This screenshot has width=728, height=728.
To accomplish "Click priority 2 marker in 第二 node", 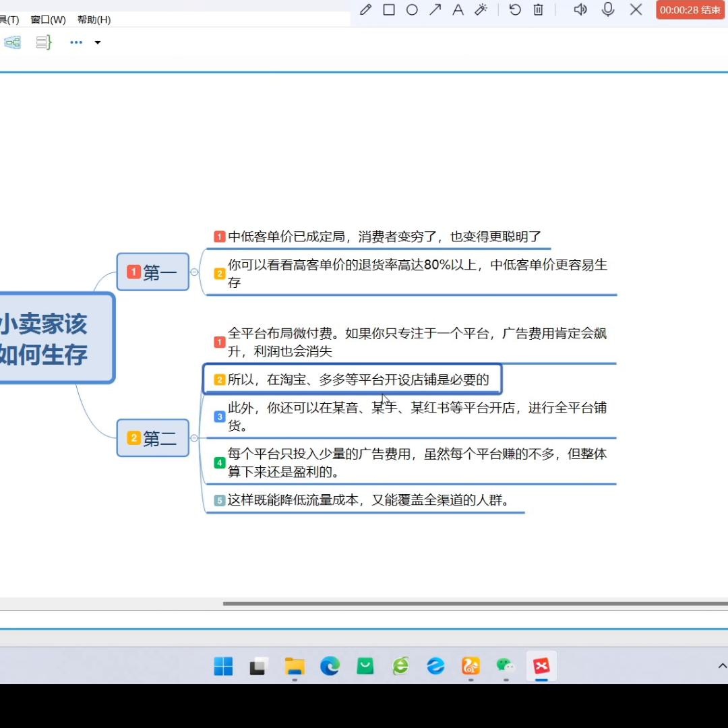I will 133,438.
